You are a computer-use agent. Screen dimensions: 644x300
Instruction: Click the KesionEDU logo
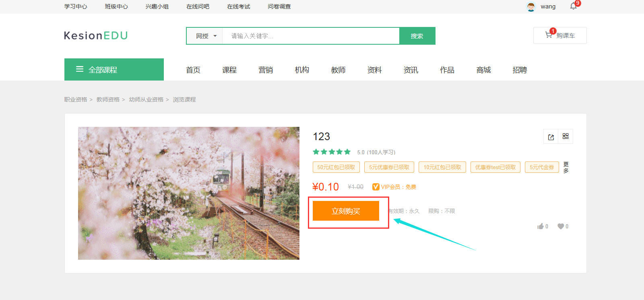point(96,35)
